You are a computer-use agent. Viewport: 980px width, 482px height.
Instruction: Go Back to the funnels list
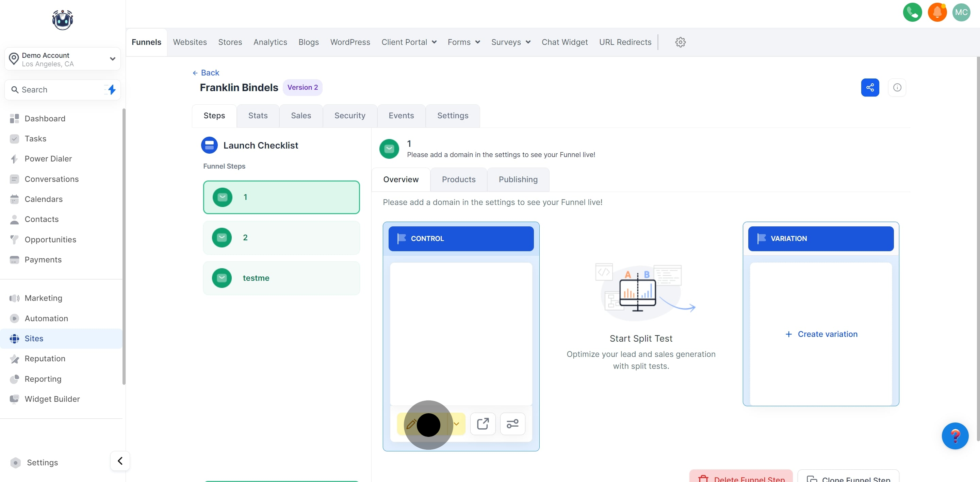click(206, 73)
